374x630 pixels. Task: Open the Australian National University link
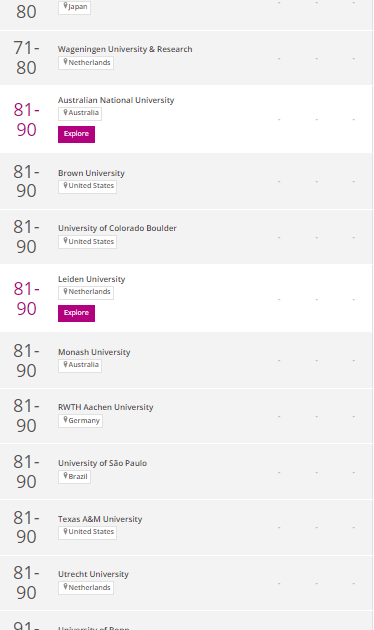(116, 100)
